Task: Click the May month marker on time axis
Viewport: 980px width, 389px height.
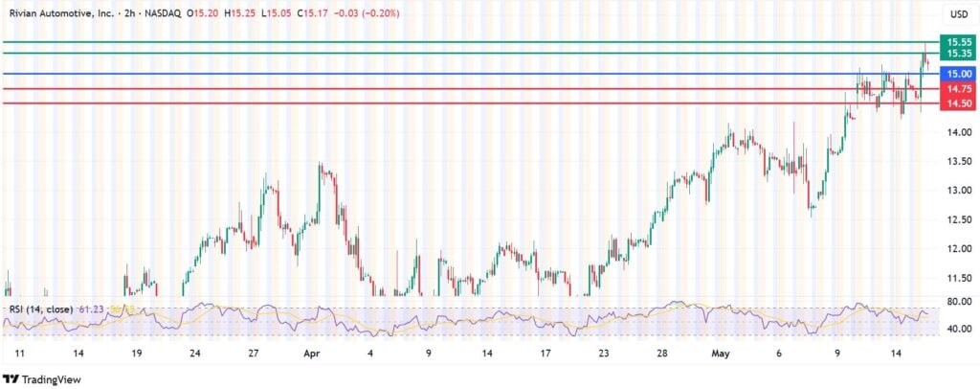Action: tap(724, 353)
